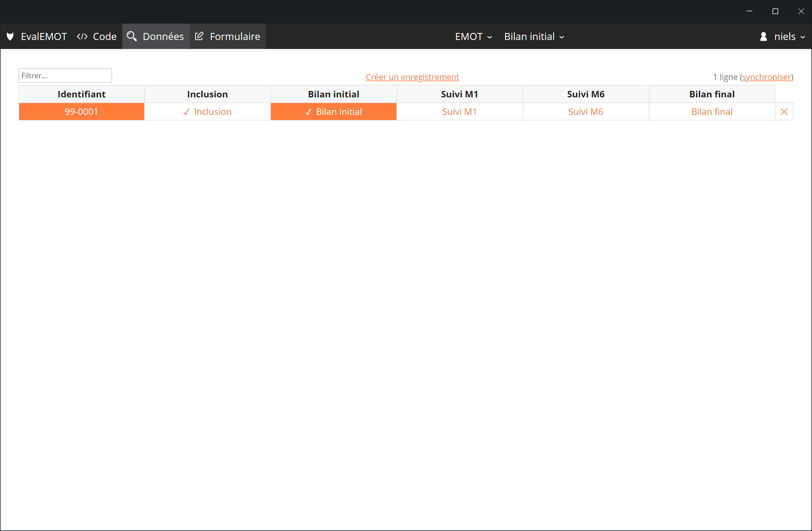Select the 99-0001 identifier cell
The image size is (812, 531).
pyautogui.click(x=82, y=112)
